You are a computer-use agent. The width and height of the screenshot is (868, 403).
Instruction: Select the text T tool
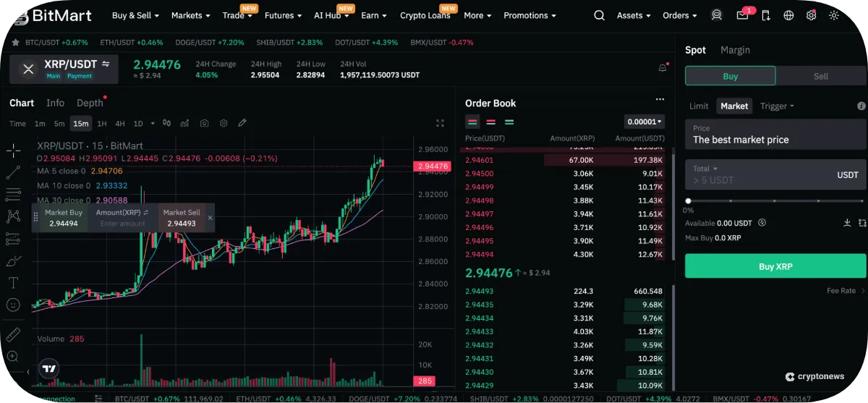13,283
